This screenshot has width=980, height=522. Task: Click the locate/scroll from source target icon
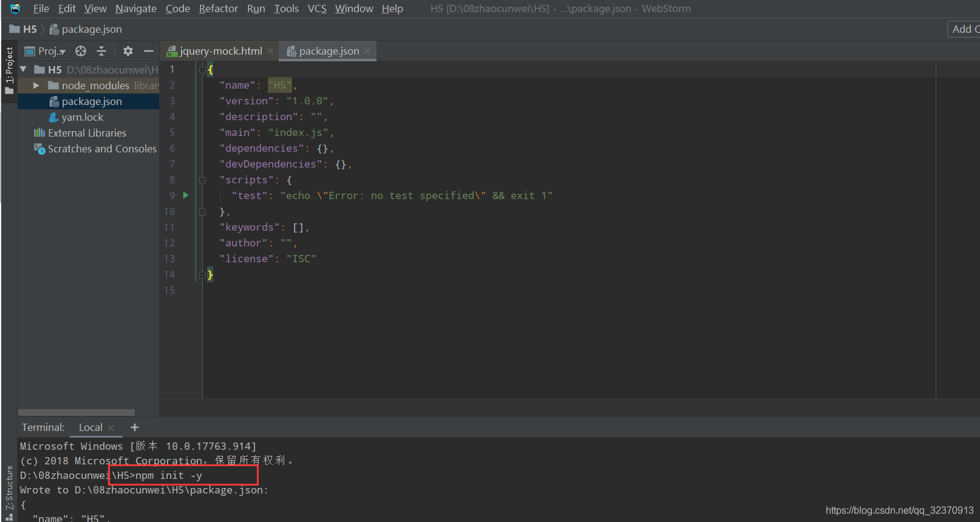pyautogui.click(x=81, y=51)
